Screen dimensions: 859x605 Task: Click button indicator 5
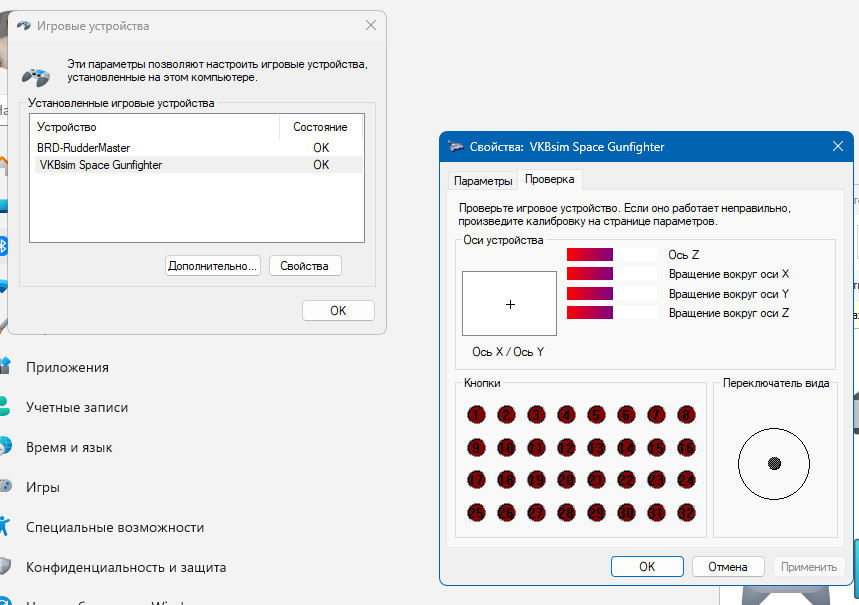[x=596, y=415]
